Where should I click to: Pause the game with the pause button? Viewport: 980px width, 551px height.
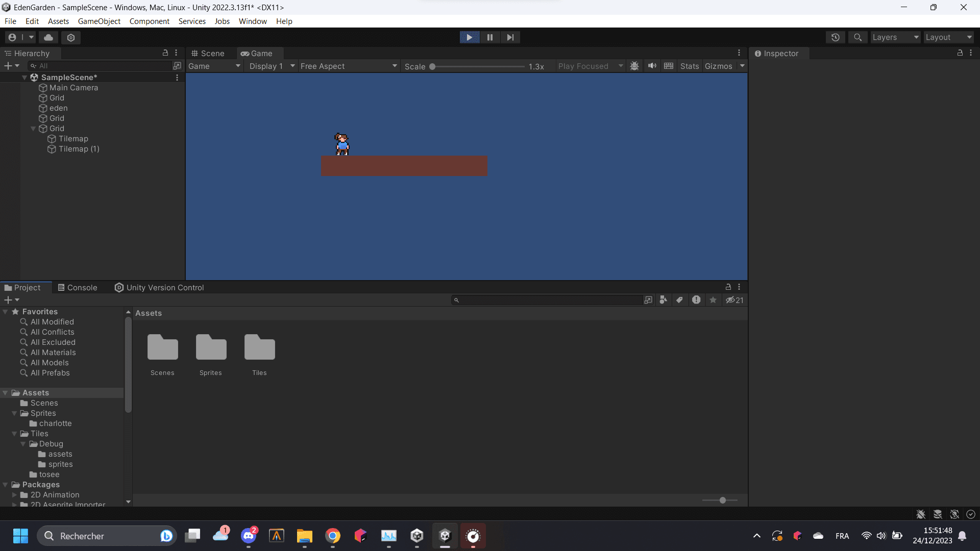coord(490,37)
